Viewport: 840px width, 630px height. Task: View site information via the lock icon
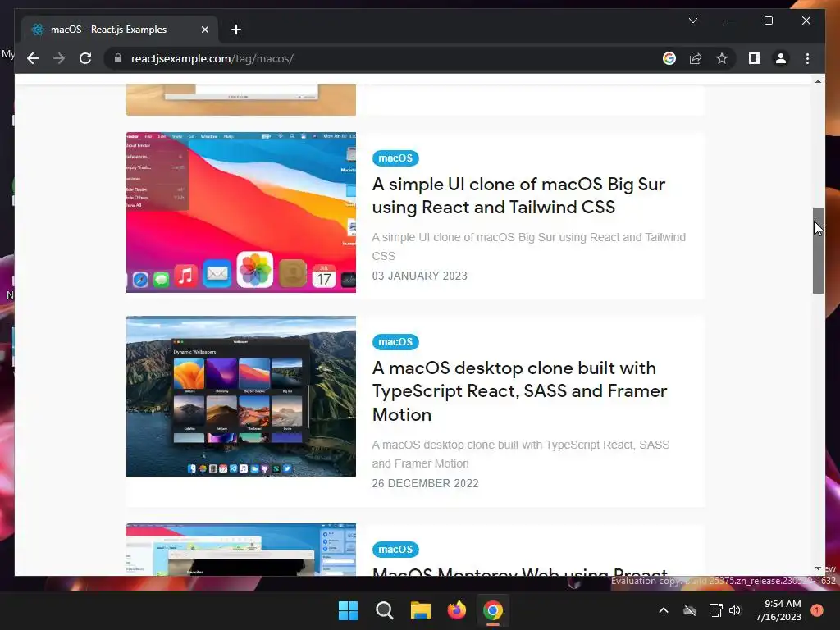(x=118, y=58)
